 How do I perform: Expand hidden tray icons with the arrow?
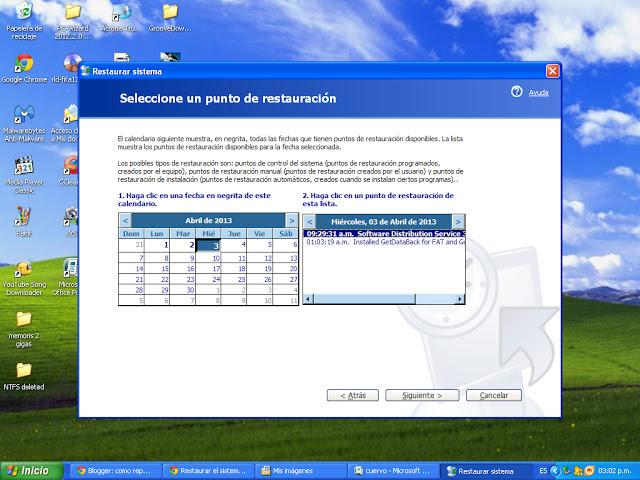(x=554, y=471)
